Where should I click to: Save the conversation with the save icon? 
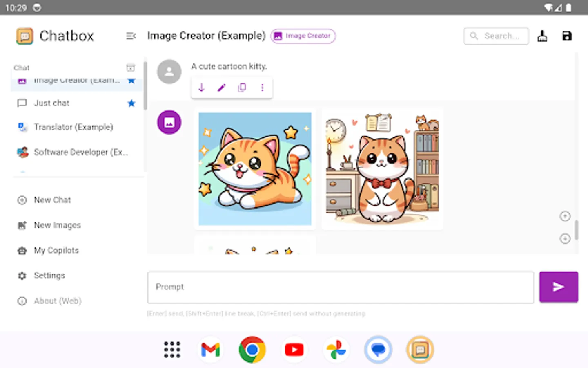567,36
